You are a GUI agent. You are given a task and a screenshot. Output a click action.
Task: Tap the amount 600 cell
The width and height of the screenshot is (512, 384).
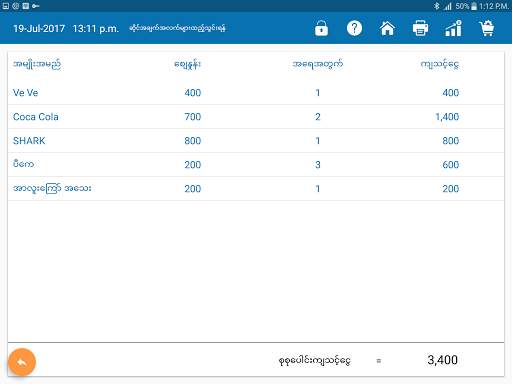click(451, 165)
